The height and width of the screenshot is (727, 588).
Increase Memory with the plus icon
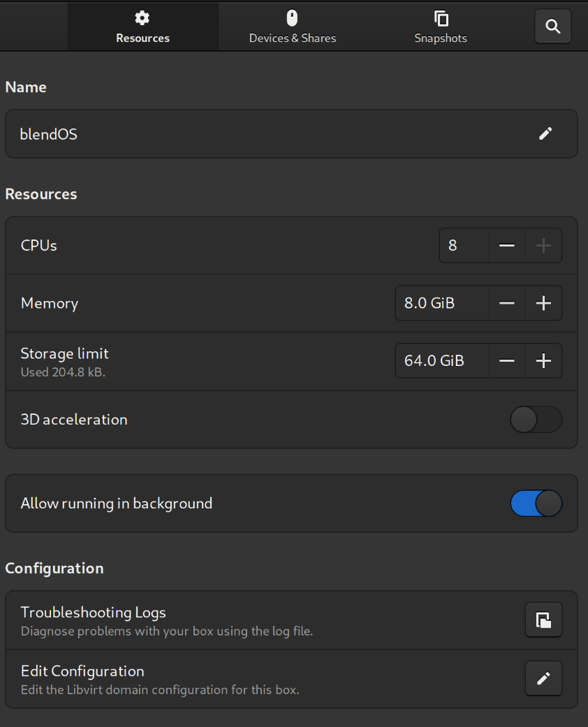point(543,303)
